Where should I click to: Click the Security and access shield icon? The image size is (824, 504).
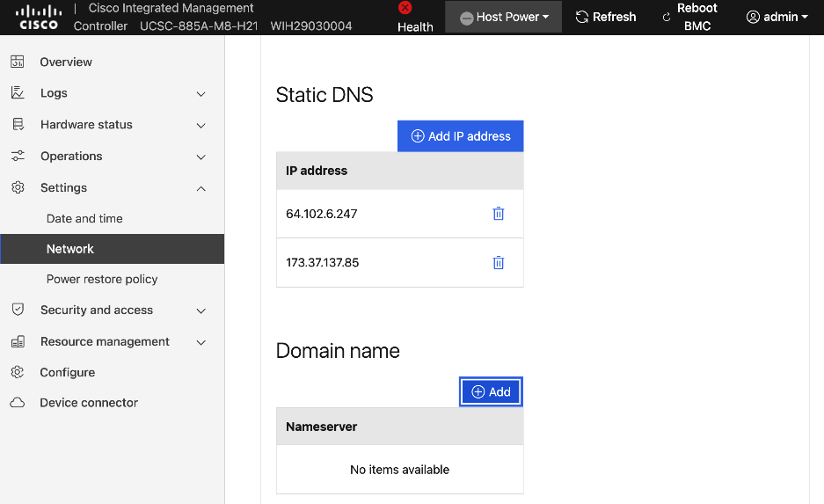(x=18, y=310)
